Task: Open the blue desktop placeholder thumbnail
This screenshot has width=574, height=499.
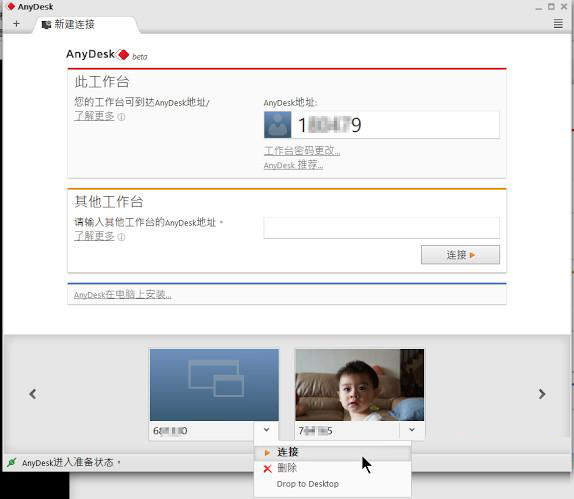Action: [x=214, y=384]
